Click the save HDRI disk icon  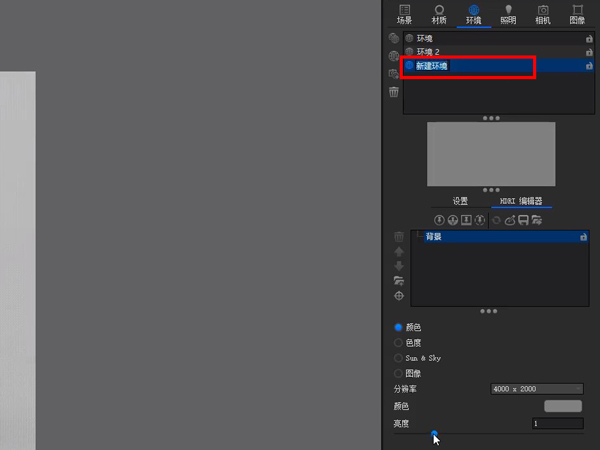(523, 219)
